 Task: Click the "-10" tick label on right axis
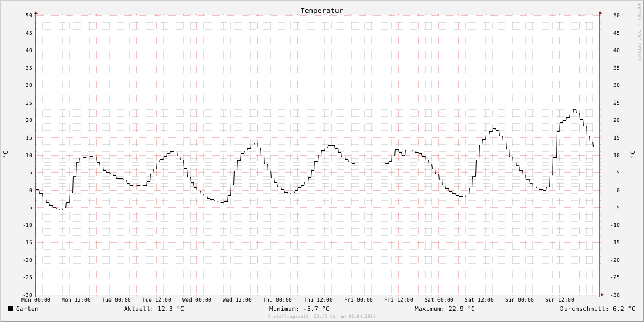(615, 225)
